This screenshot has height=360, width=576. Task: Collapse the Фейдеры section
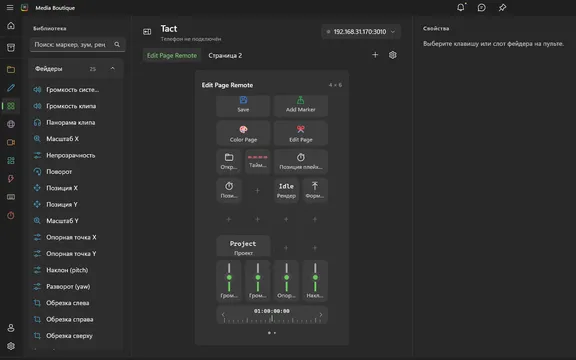click(x=113, y=69)
